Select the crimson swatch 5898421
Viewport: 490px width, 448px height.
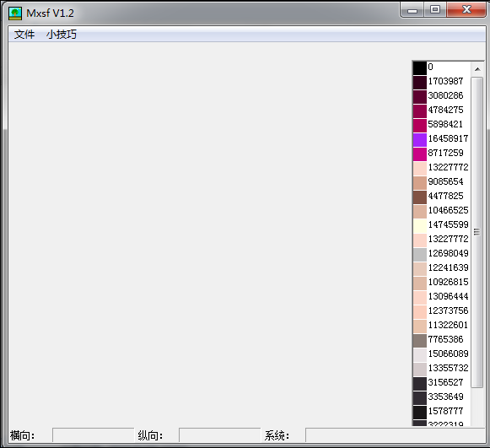(x=420, y=126)
